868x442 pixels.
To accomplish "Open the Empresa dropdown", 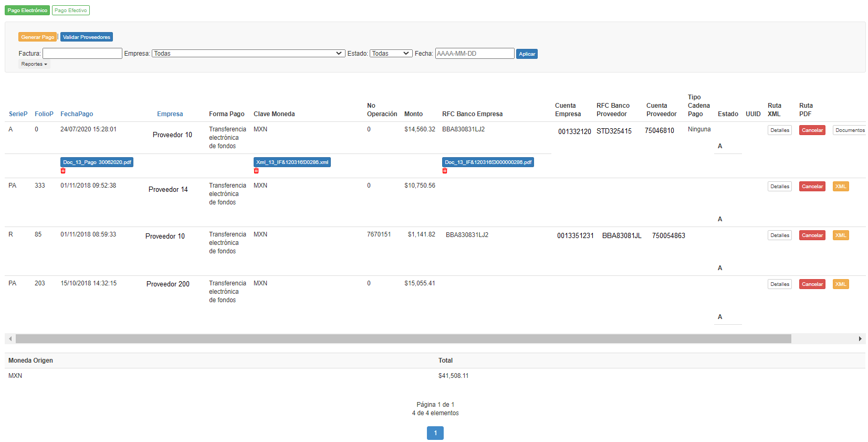I will pos(248,54).
